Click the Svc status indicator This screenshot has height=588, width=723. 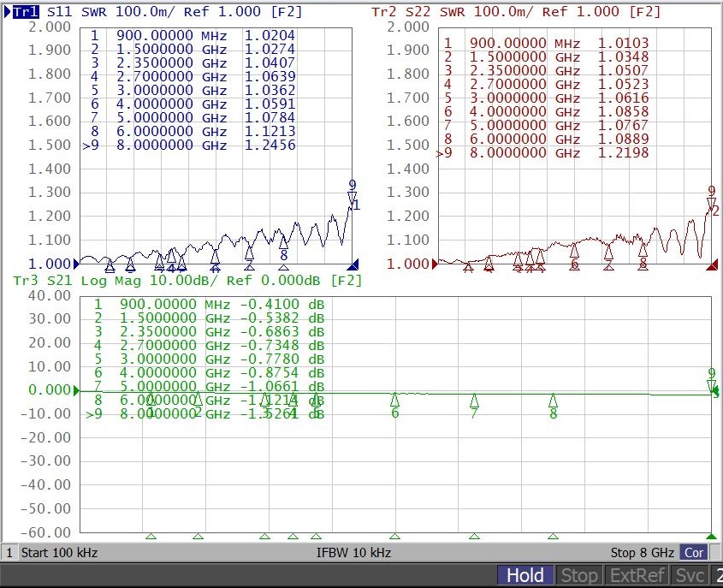pyautogui.click(x=690, y=576)
